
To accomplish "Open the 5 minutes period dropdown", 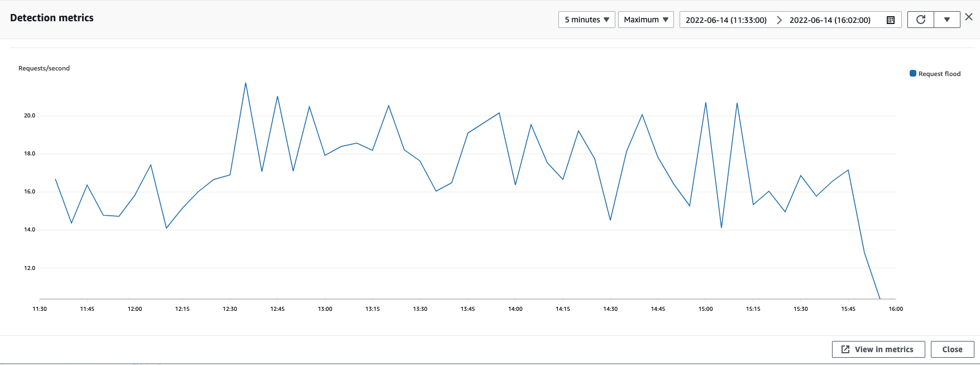I will coord(586,20).
